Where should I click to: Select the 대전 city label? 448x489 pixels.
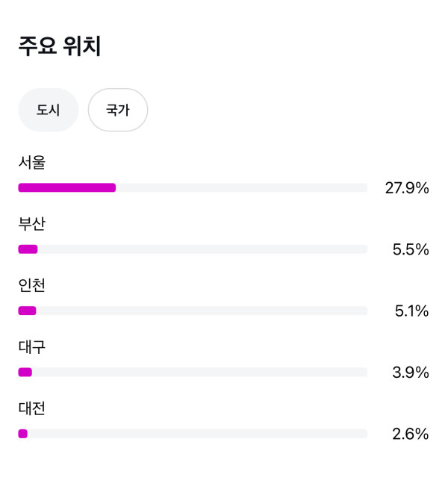tap(32, 408)
